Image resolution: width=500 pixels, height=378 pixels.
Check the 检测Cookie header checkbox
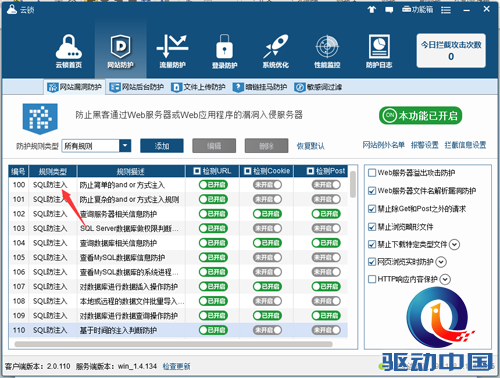pyautogui.click(x=247, y=171)
